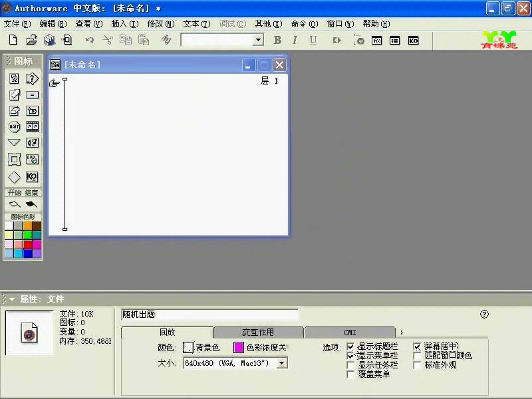
Task: Minimize the [未命名] design window
Action: (248, 65)
